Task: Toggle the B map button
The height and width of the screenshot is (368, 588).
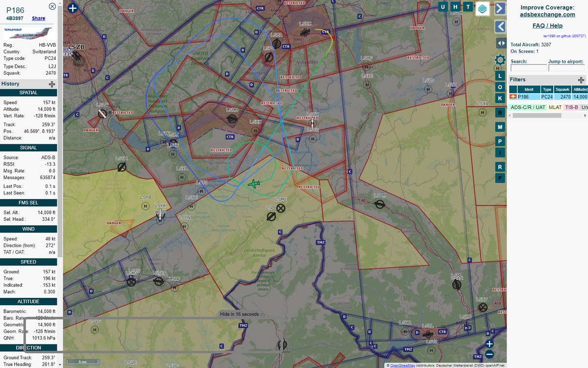Action: point(500,113)
